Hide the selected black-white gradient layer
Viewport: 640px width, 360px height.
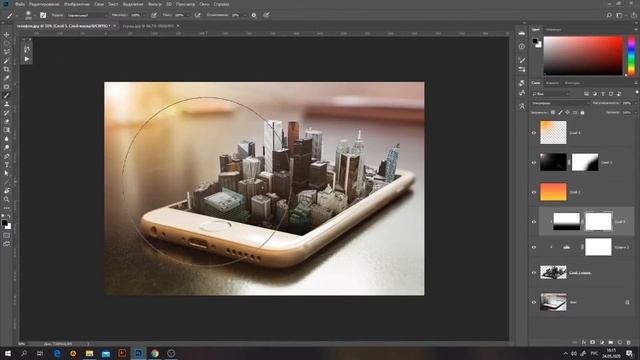click(534, 222)
